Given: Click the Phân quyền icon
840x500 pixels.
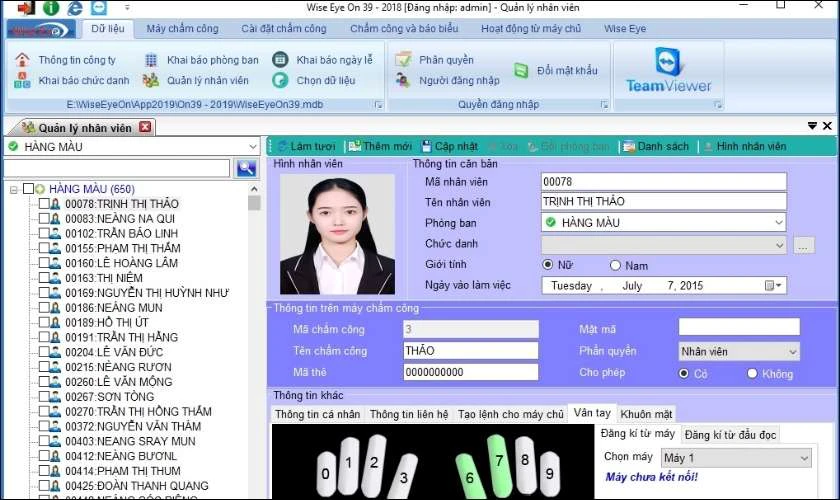Looking at the screenshot, I should click(402, 60).
